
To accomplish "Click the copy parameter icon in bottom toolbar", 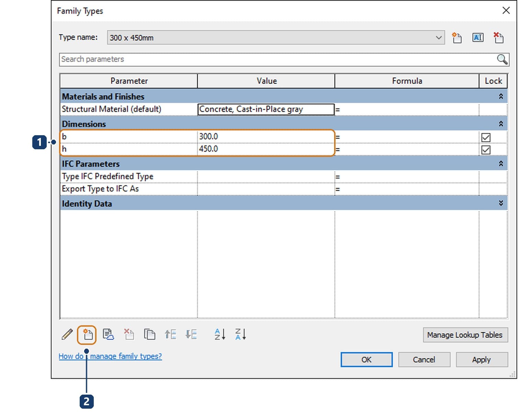I will coord(149,334).
